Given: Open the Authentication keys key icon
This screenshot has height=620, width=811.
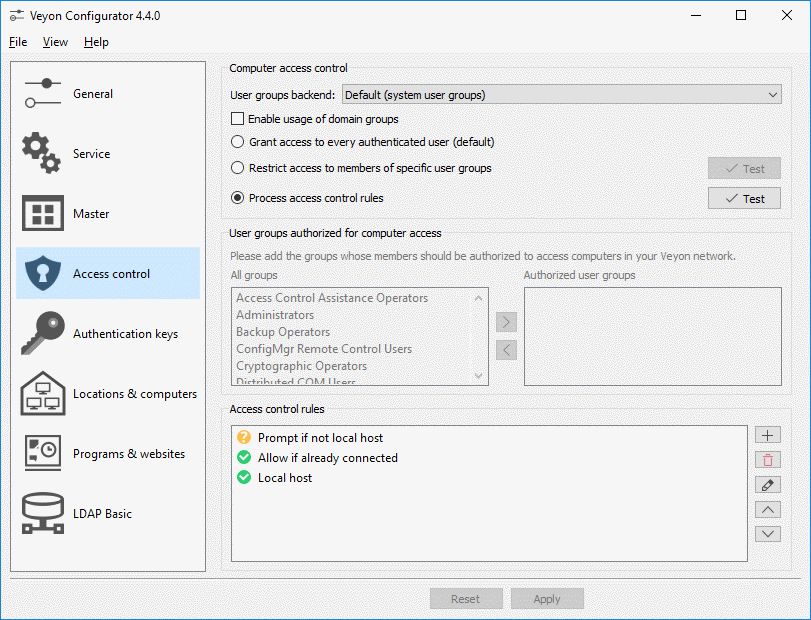Looking at the screenshot, I should [x=43, y=333].
